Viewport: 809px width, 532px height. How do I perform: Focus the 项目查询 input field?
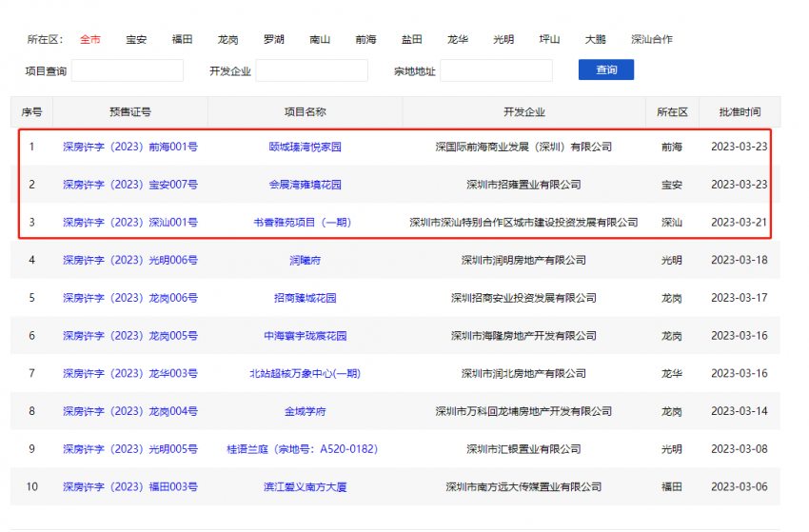coord(128,70)
